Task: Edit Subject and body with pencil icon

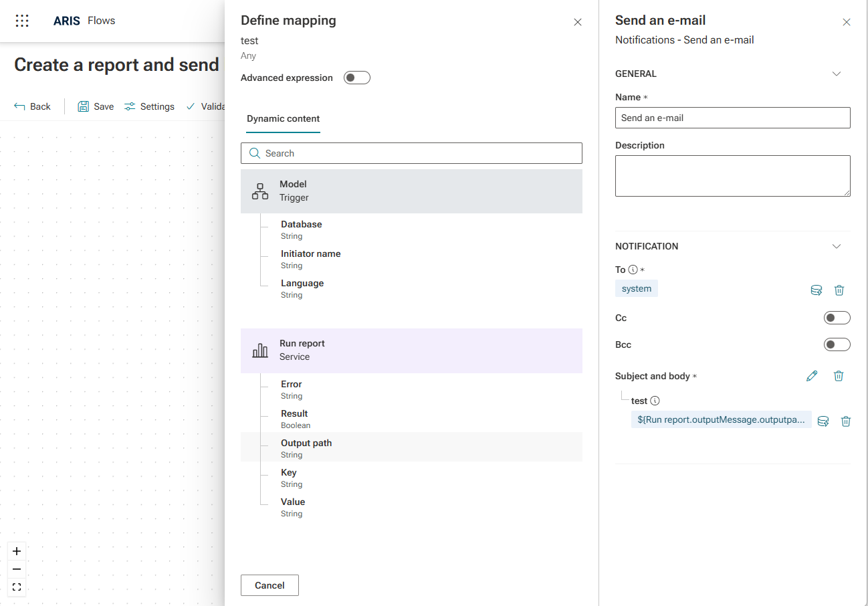Action: [x=812, y=376]
